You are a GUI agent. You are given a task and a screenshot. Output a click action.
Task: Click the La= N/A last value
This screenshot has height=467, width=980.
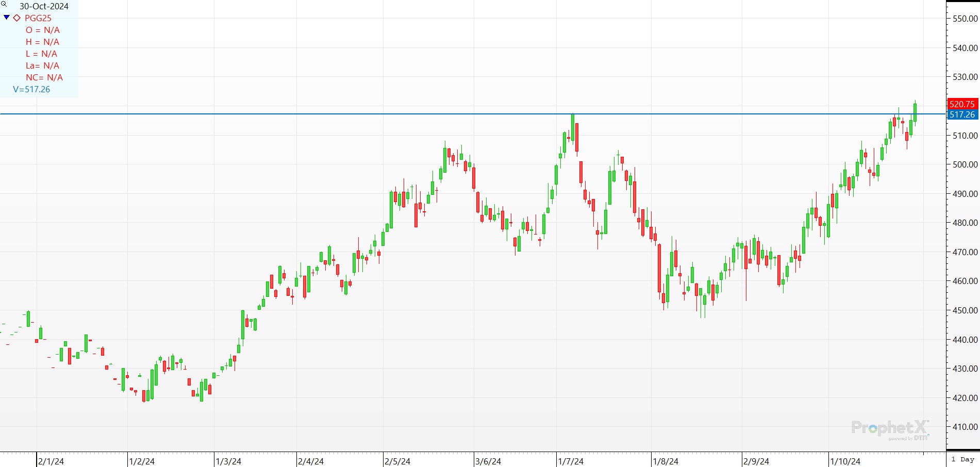(x=43, y=65)
